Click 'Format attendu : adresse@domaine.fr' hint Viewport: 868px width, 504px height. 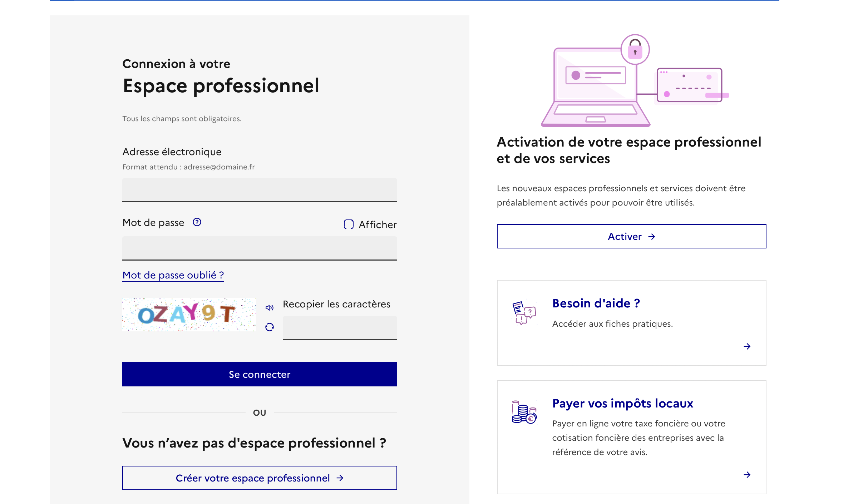(188, 167)
